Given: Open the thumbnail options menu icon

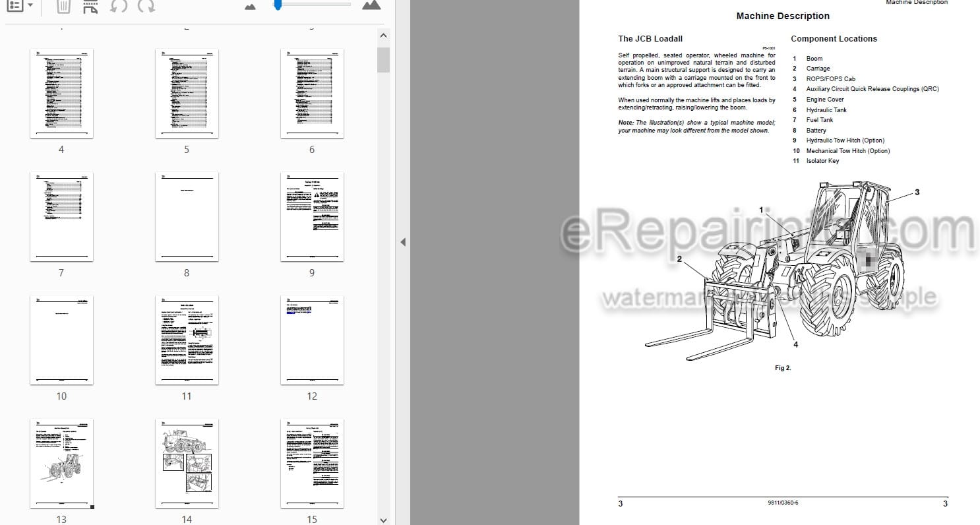Looking at the screenshot, I should pyautogui.click(x=15, y=5).
